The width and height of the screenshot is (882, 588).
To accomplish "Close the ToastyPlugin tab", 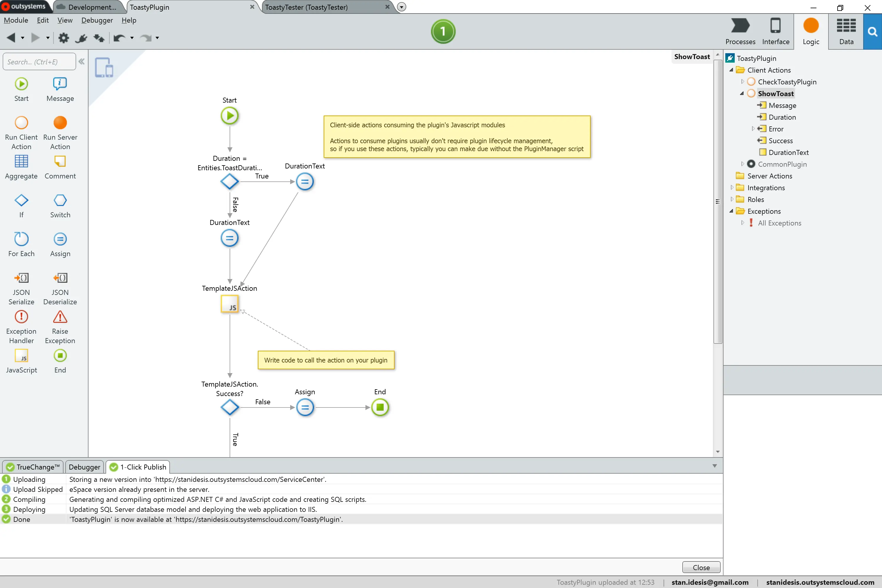I will pyautogui.click(x=252, y=7).
